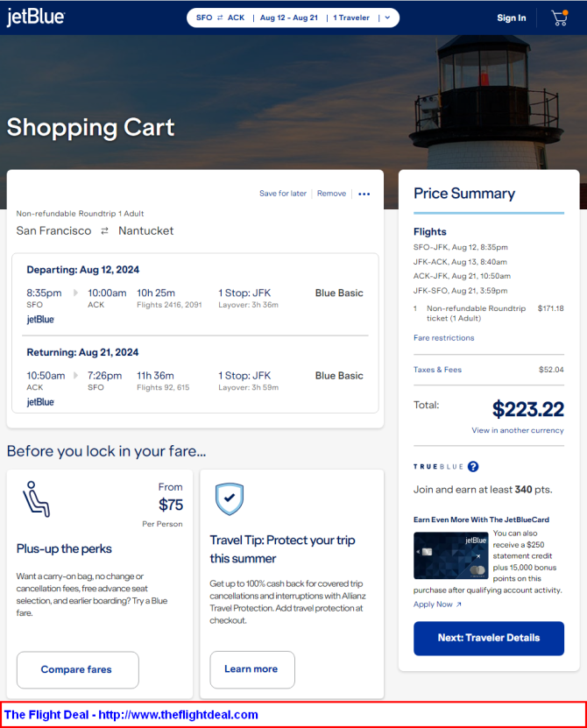Click the Compare fares button
The width and height of the screenshot is (587, 728).
(77, 669)
